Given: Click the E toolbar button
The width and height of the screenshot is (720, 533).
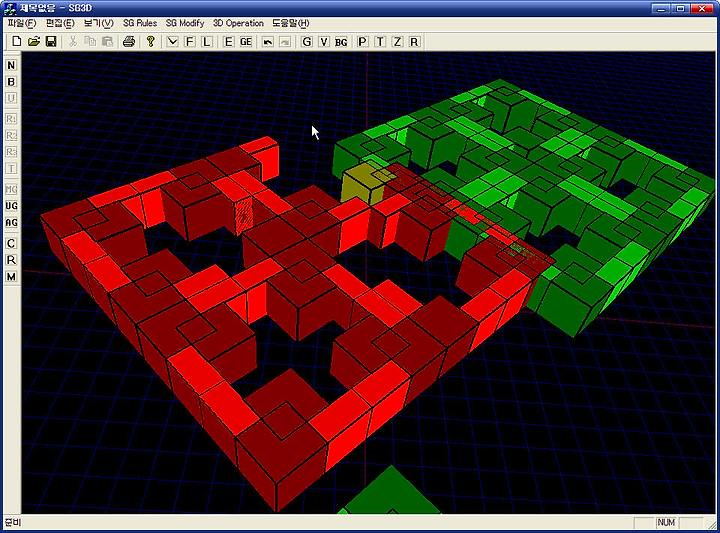Looking at the screenshot, I should coord(228,42).
